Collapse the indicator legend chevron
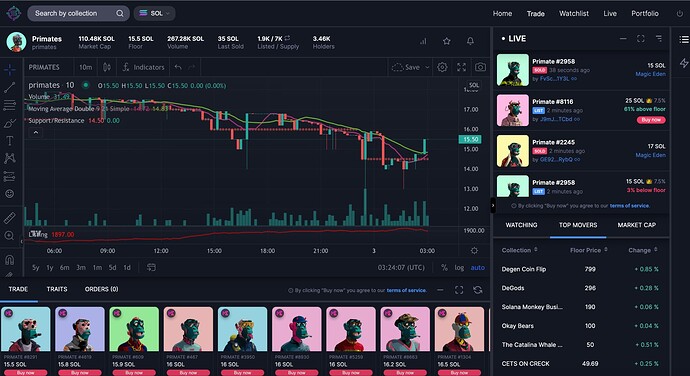The height and width of the screenshot is (376, 690). (x=36, y=132)
